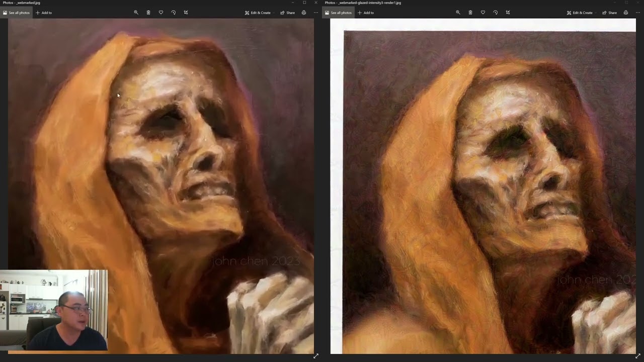Print from the right Photos window
Viewport: 644px width, 362px height.
coord(626,13)
